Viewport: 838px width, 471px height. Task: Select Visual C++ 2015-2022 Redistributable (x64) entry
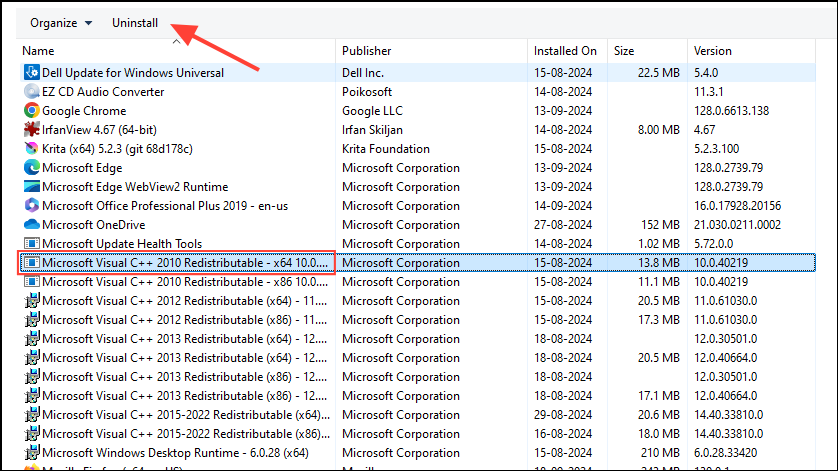186,415
